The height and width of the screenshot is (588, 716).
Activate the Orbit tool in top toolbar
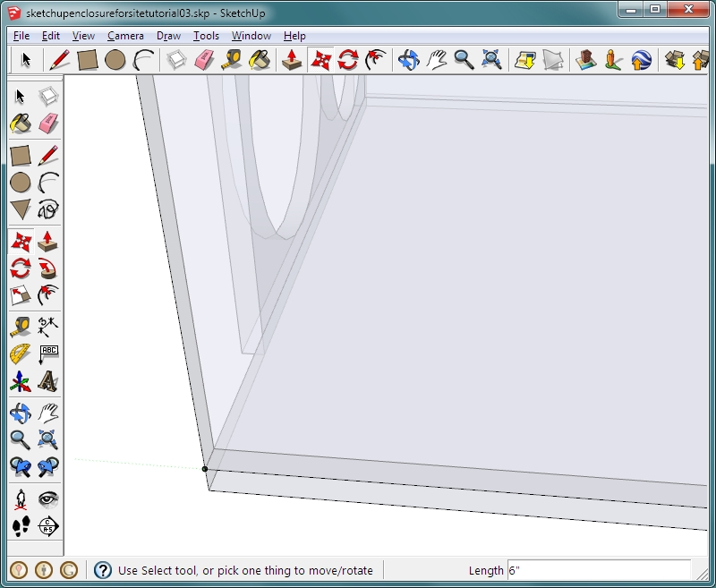coord(409,60)
